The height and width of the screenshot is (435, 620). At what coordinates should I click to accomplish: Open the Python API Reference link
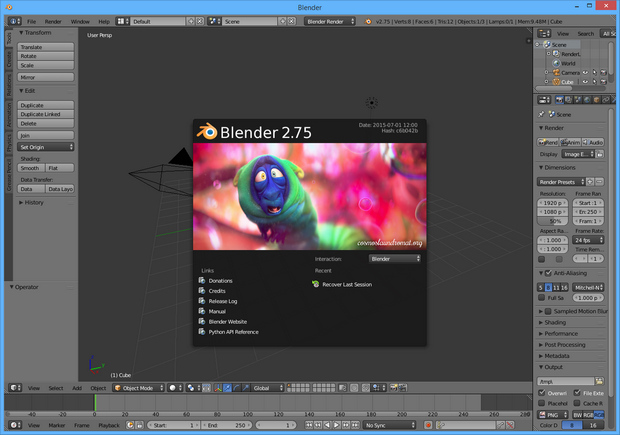234,332
